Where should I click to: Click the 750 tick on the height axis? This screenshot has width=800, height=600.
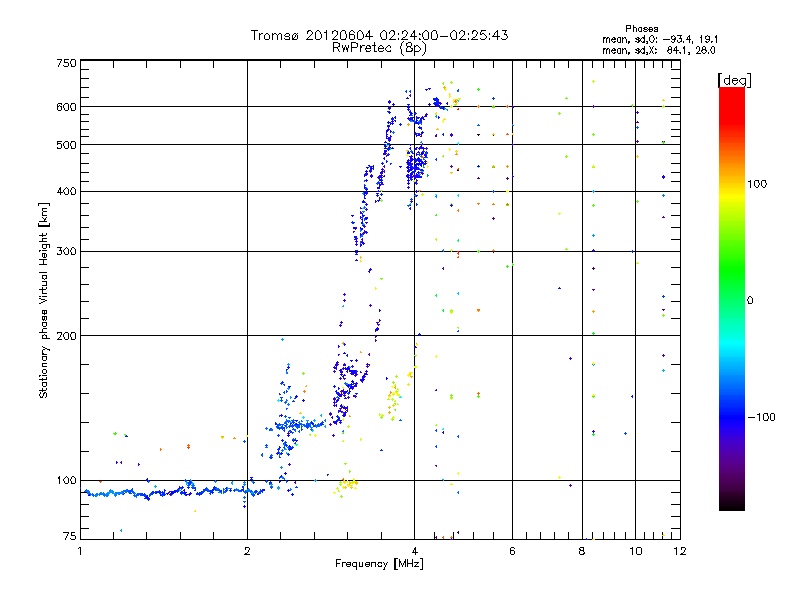point(66,63)
